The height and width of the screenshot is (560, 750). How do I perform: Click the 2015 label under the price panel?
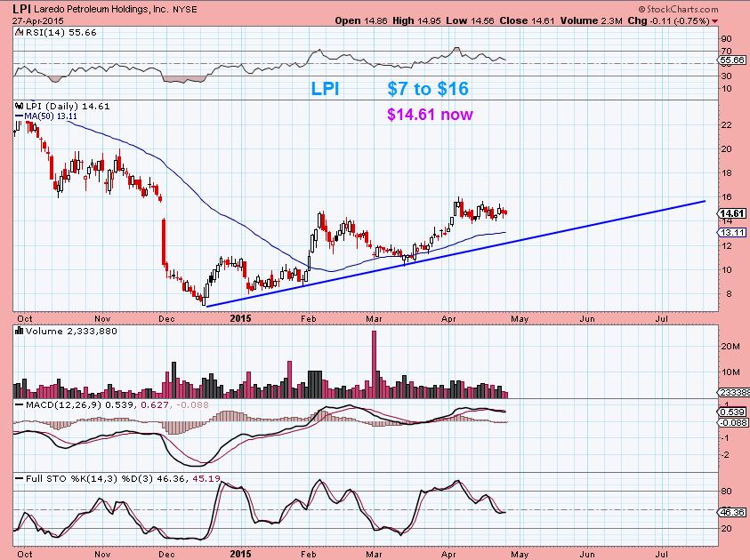[x=240, y=318]
